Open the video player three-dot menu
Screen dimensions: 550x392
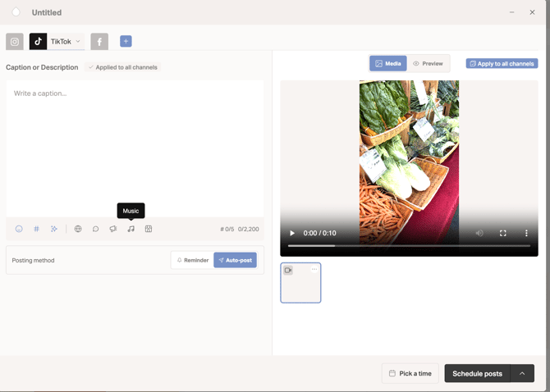click(x=526, y=233)
